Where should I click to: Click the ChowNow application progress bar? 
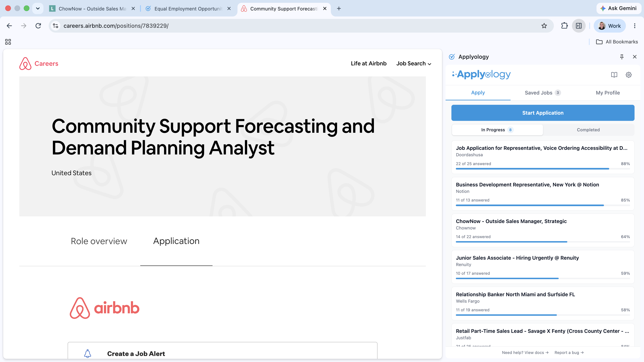pyautogui.click(x=543, y=242)
